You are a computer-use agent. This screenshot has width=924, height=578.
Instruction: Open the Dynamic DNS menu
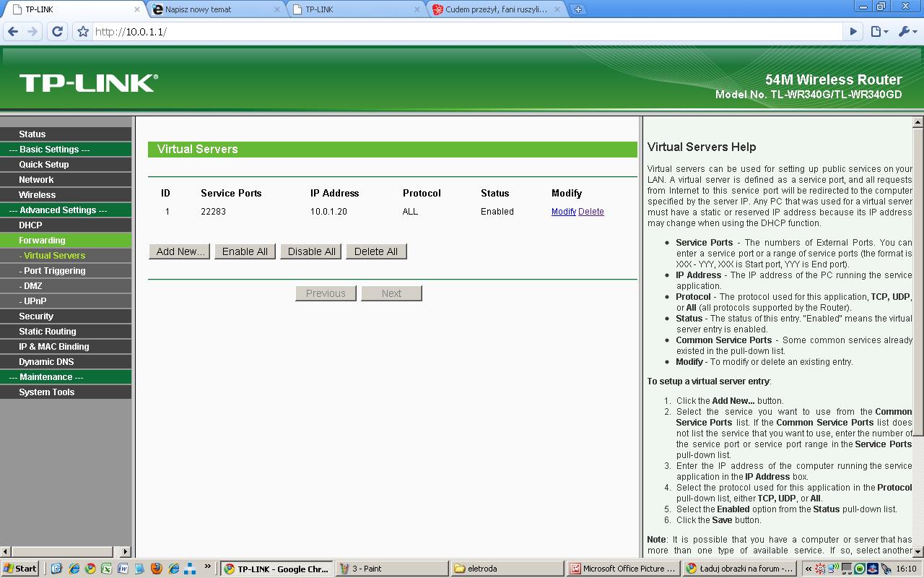(x=66, y=361)
